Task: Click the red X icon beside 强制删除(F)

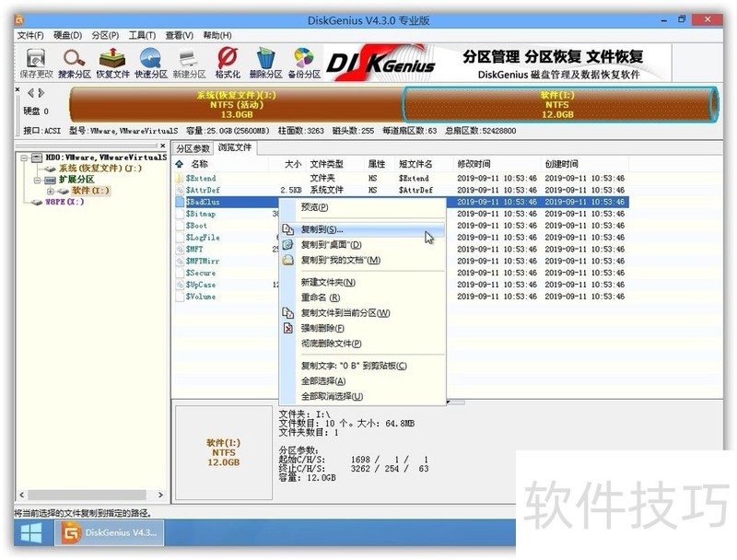Action: pyautogui.click(x=287, y=329)
